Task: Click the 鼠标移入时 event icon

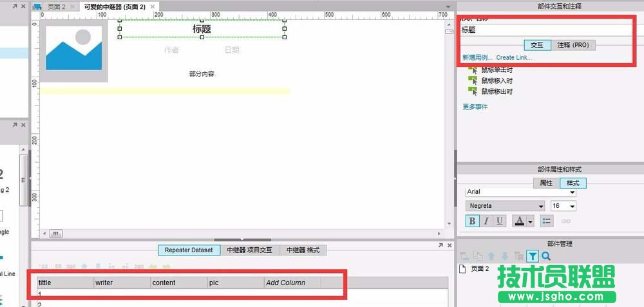Action: [x=473, y=81]
